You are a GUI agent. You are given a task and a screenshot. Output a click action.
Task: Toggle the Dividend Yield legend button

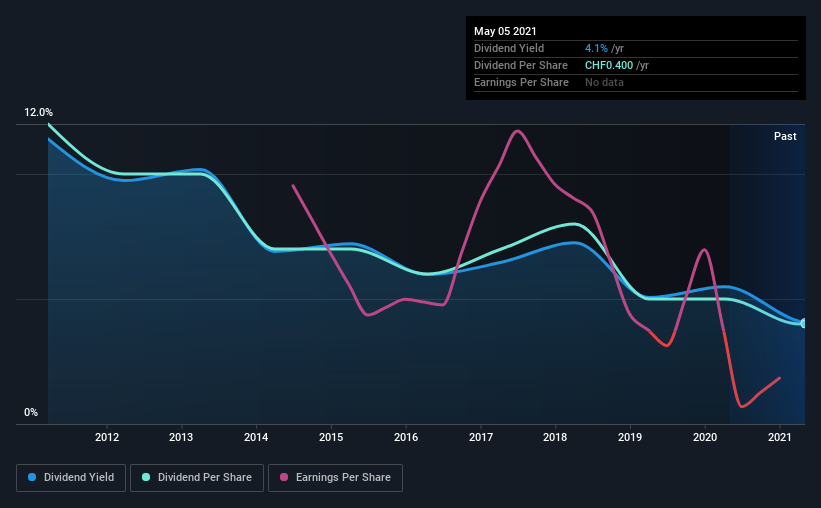click(71, 478)
